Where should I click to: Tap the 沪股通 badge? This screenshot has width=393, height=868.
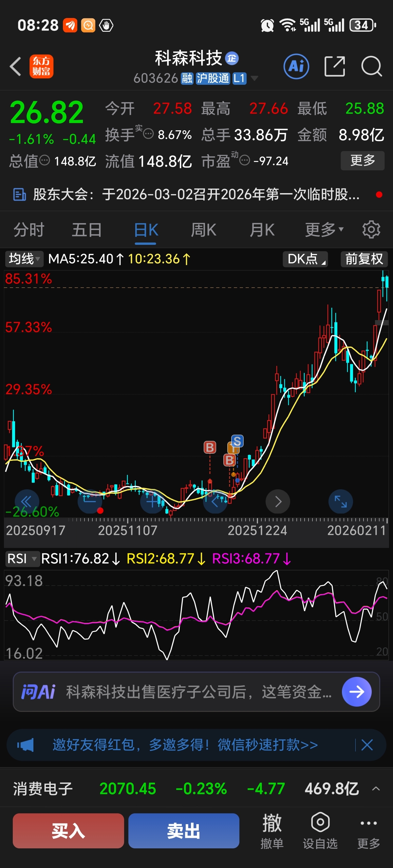click(x=212, y=79)
